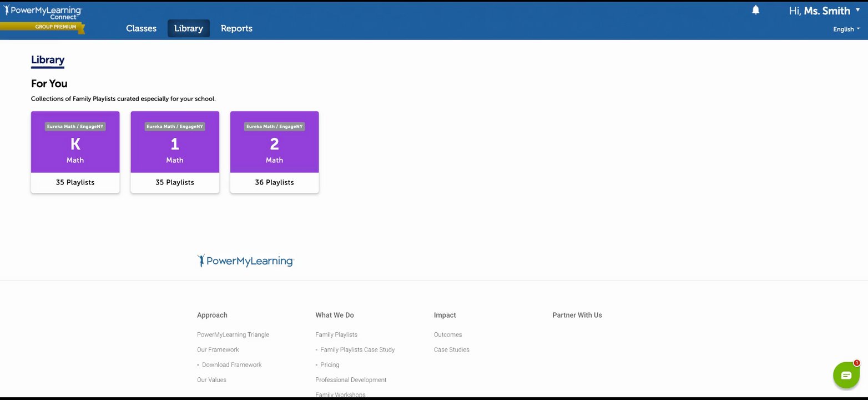The width and height of the screenshot is (868, 400).
Task: Click the PowerMyLearning footer logo
Action: tap(245, 261)
